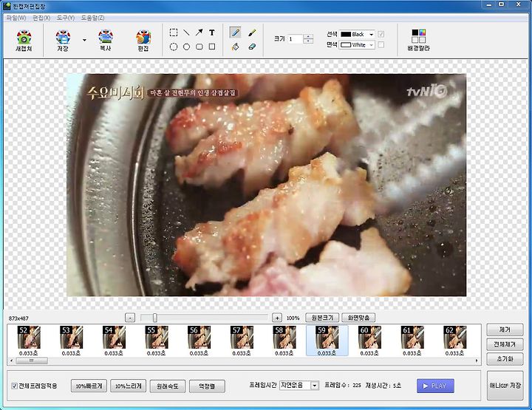Click the 복사 copy icon
Image resolution: width=532 pixels, height=410 pixels.
coord(106,41)
